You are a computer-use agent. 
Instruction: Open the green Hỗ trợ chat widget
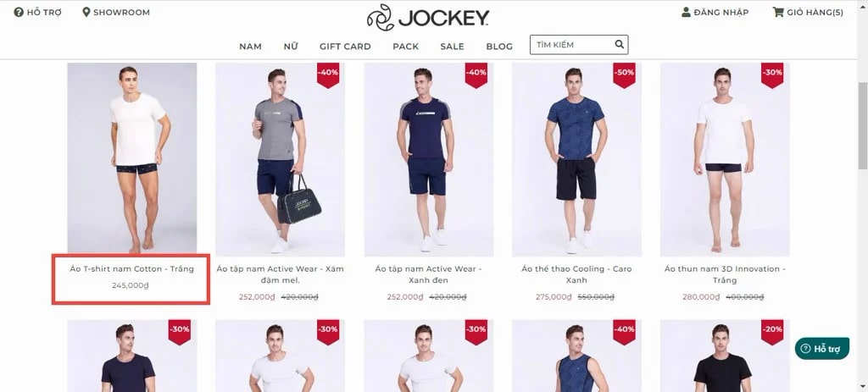821,348
